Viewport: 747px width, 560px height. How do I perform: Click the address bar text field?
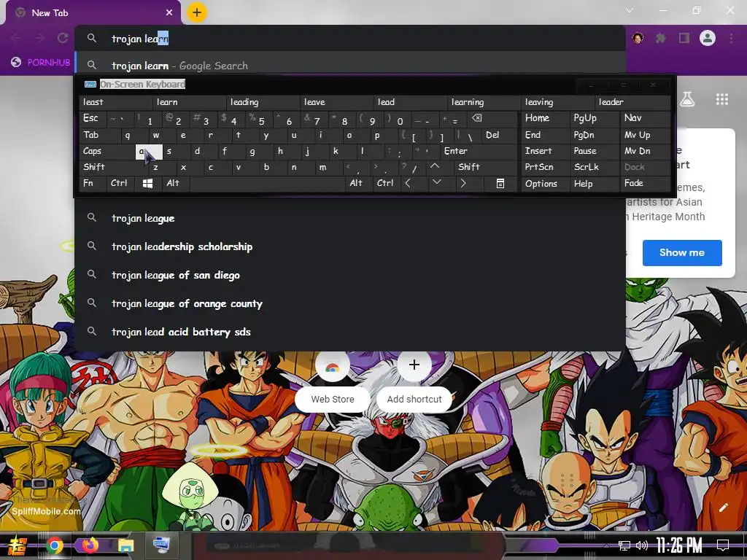tap(350, 39)
